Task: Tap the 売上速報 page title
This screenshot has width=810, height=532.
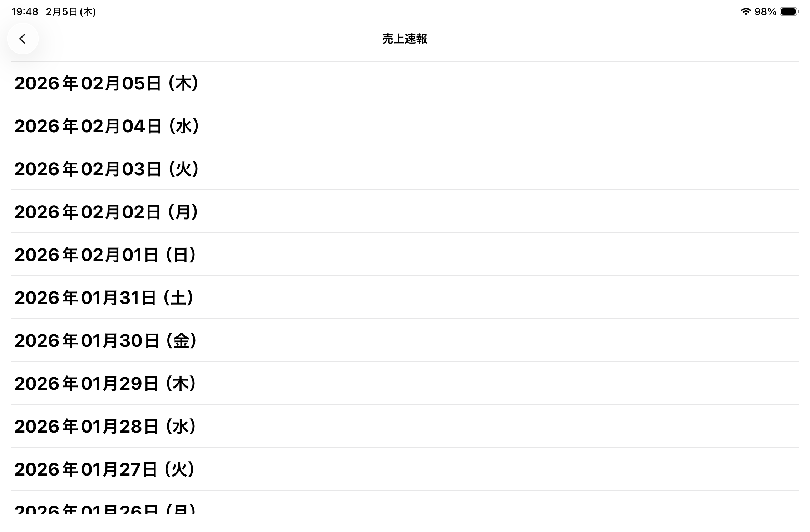Action: point(405,39)
